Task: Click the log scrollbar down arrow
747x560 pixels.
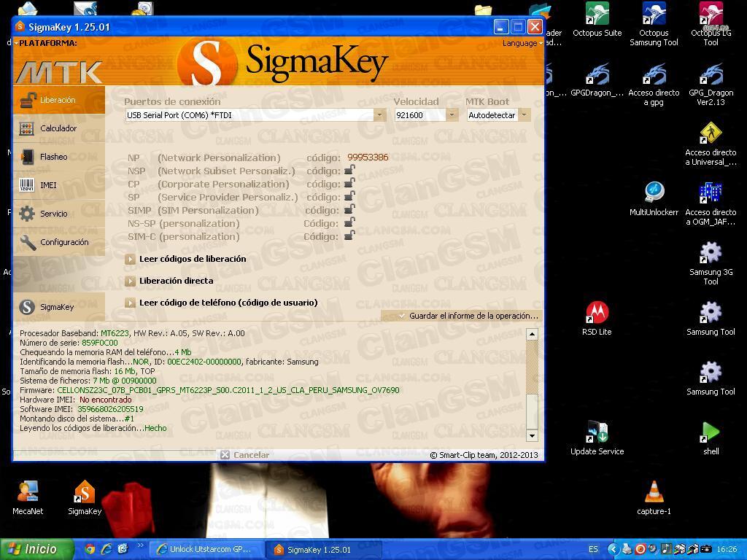Action: (x=532, y=435)
